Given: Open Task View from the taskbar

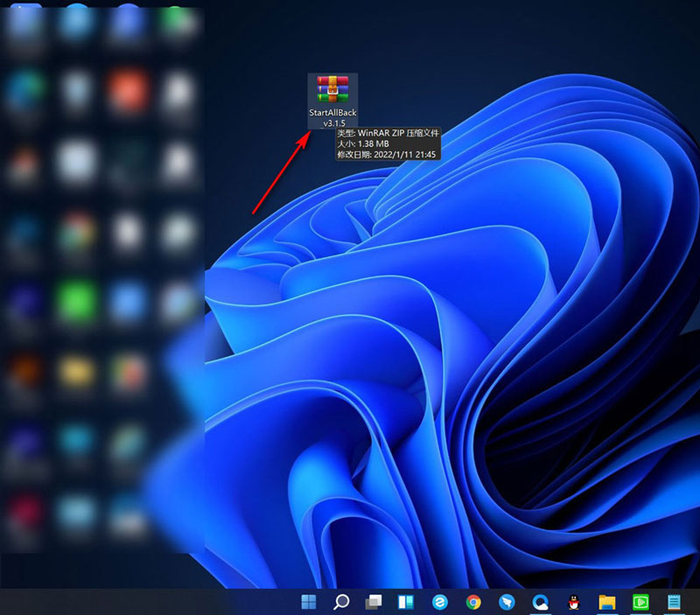Looking at the screenshot, I should point(374,602).
